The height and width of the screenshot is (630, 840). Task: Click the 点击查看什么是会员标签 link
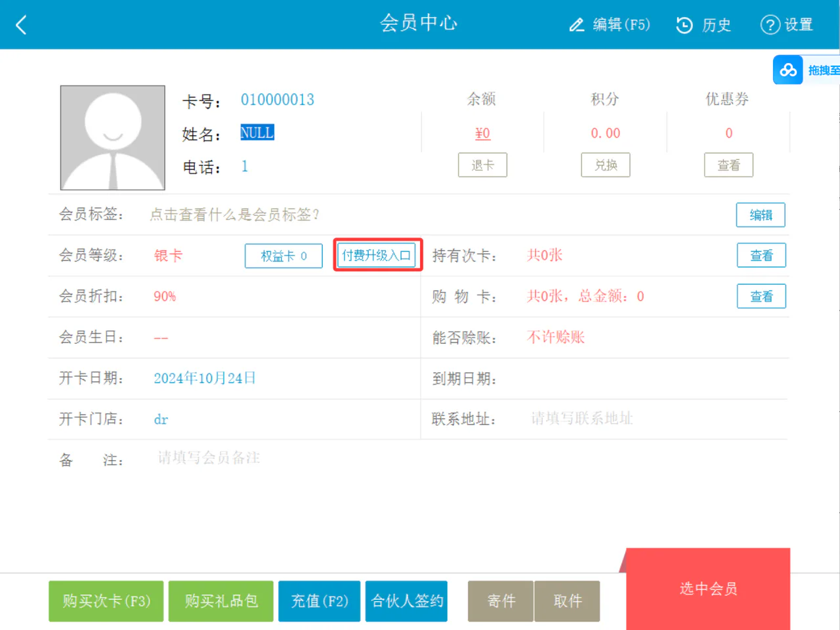(234, 215)
